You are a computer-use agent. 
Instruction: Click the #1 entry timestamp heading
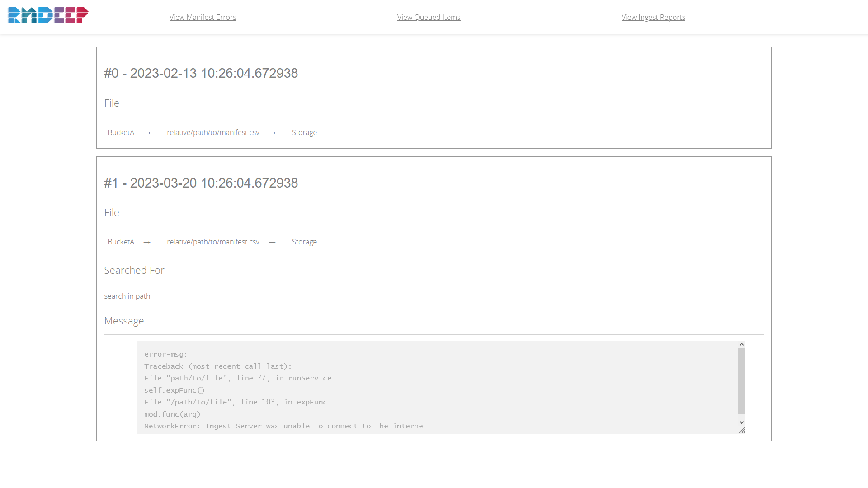pos(201,183)
